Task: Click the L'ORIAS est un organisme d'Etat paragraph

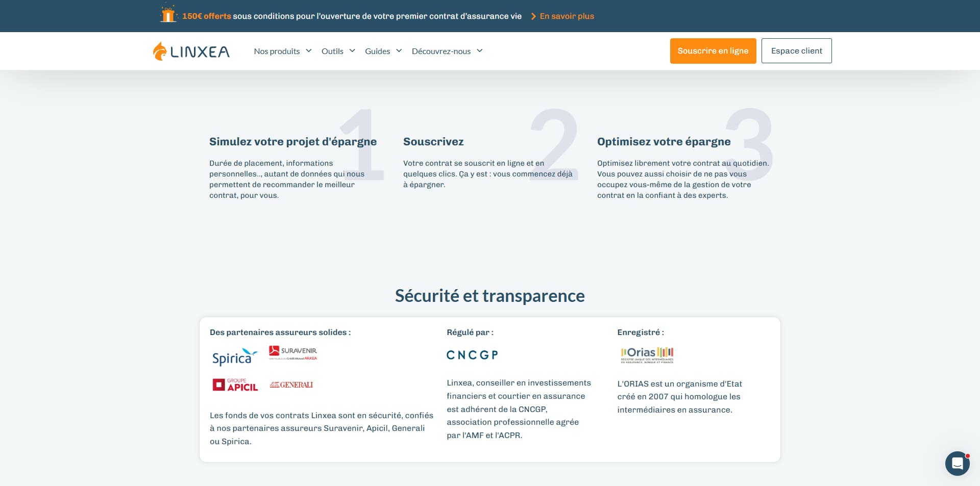Action: (679, 397)
